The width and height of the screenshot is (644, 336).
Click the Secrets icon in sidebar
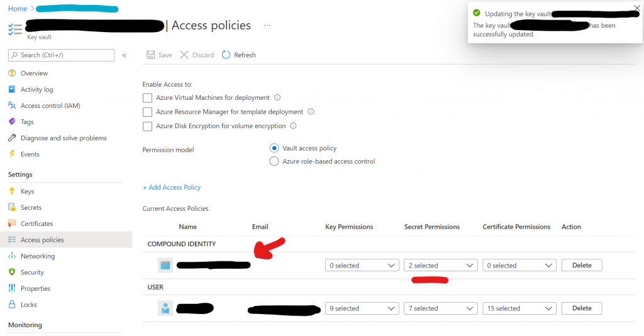coord(12,207)
